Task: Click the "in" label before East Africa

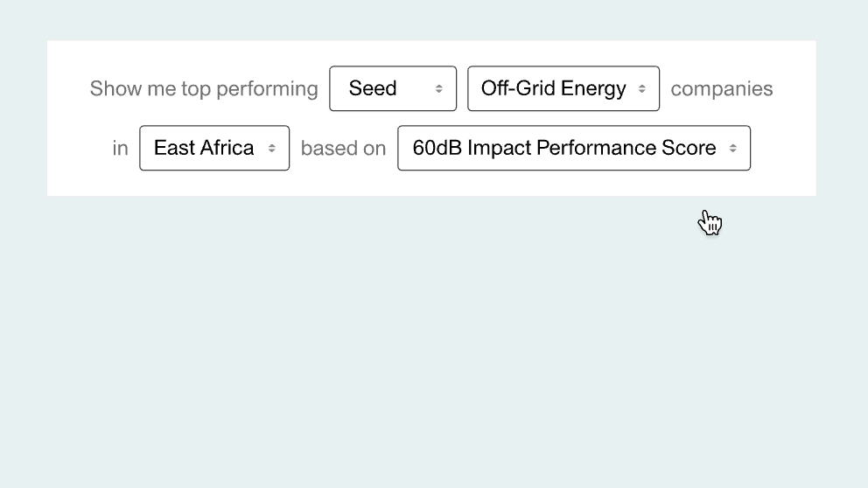Action: pyautogui.click(x=120, y=149)
